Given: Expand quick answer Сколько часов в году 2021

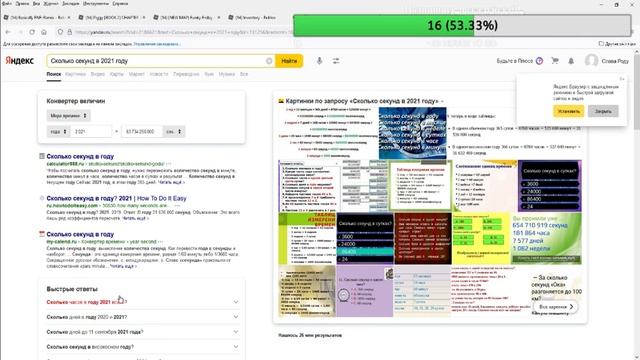Looking at the screenshot, I should (x=142, y=302).
